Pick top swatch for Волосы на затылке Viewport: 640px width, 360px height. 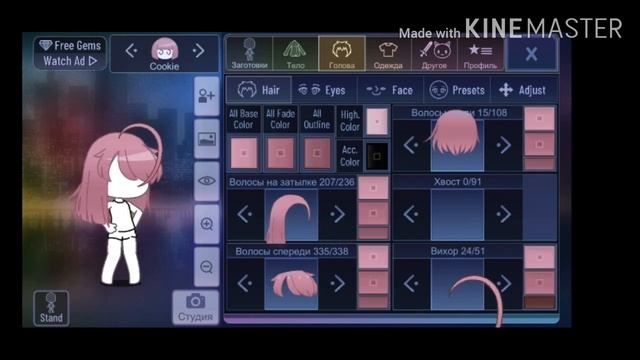[x=373, y=188]
